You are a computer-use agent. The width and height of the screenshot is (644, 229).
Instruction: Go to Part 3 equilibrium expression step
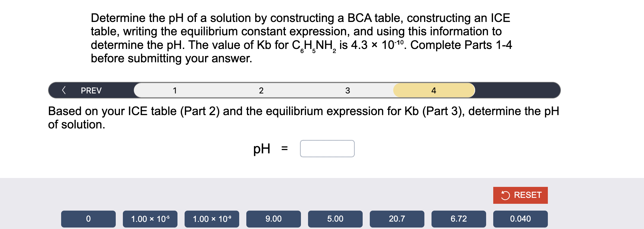pyautogui.click(x=347, y=90)
